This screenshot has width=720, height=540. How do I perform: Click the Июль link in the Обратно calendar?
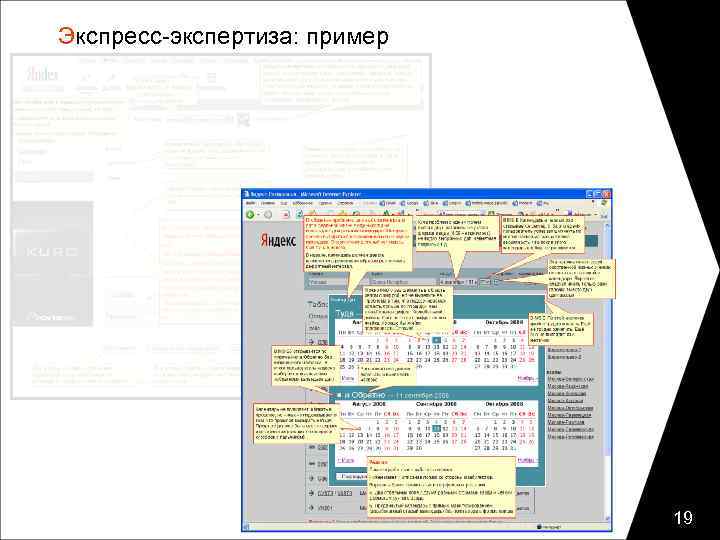pos(346,460)
